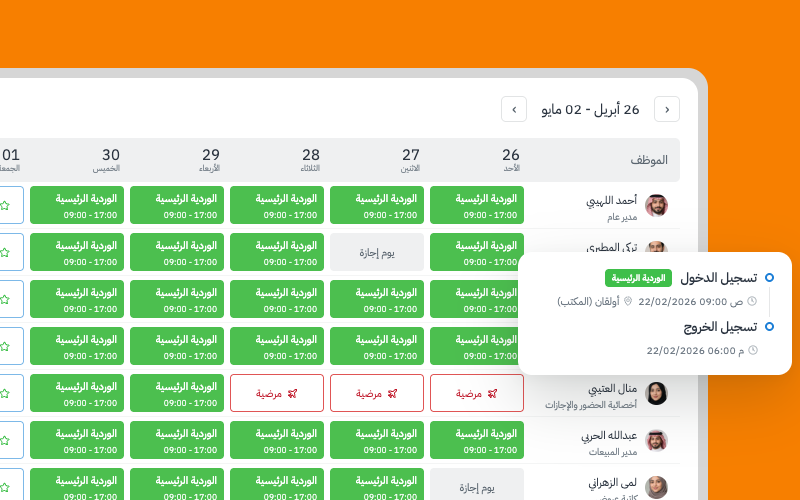Open أحمد اللهيبي shift on day 28
The width and height of the screenshot is (800, 500).
[x=277, y=205]
